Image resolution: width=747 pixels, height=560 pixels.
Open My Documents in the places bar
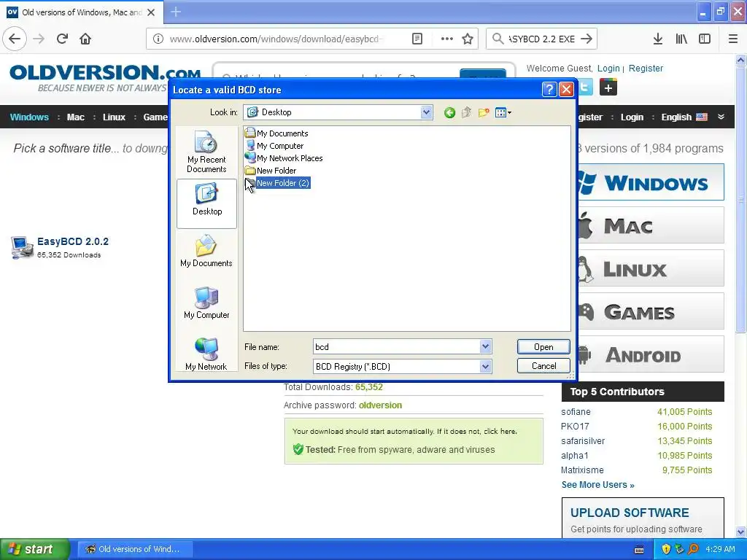(x=206, y=252)
